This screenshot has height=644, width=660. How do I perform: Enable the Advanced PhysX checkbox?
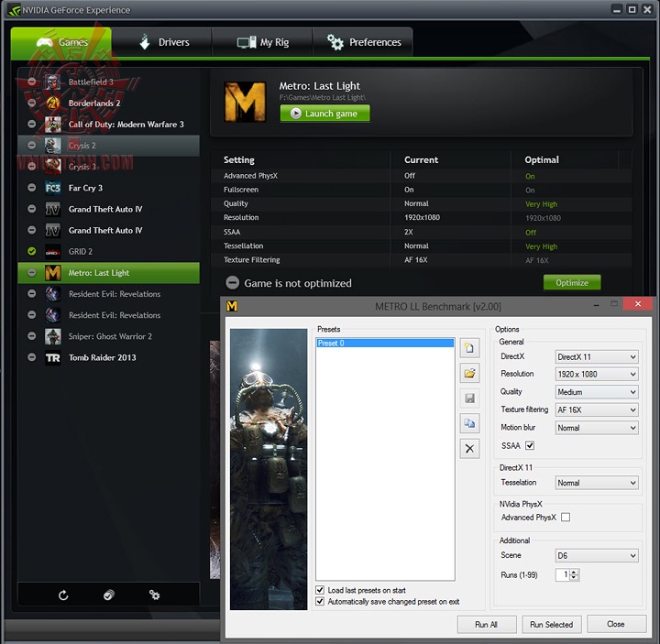tap(566, 518)
